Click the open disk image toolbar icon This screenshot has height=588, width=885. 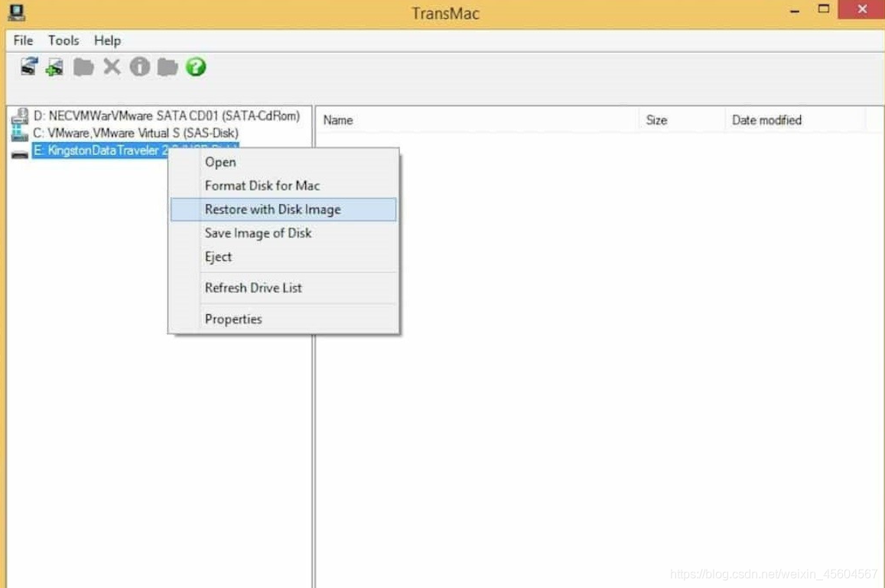(x=29, y=67)
